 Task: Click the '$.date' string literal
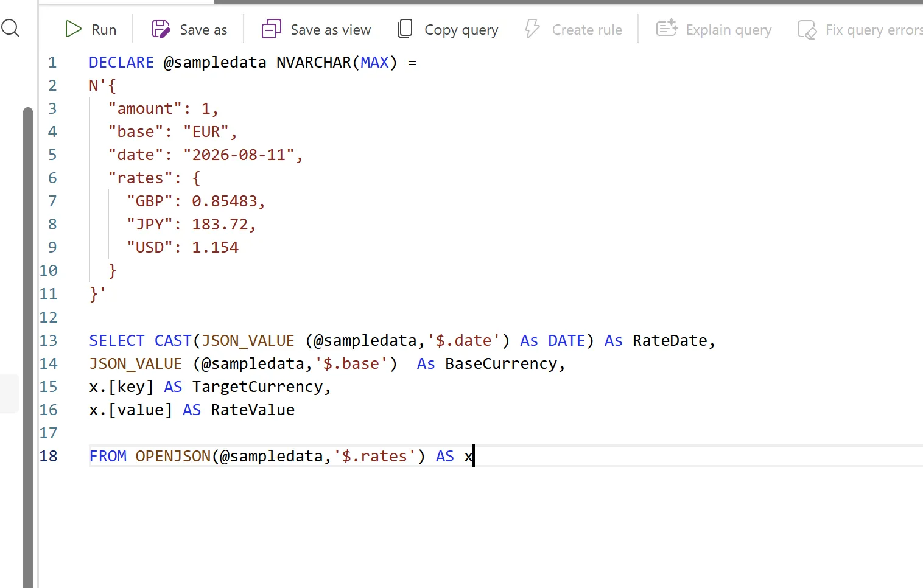463,341
